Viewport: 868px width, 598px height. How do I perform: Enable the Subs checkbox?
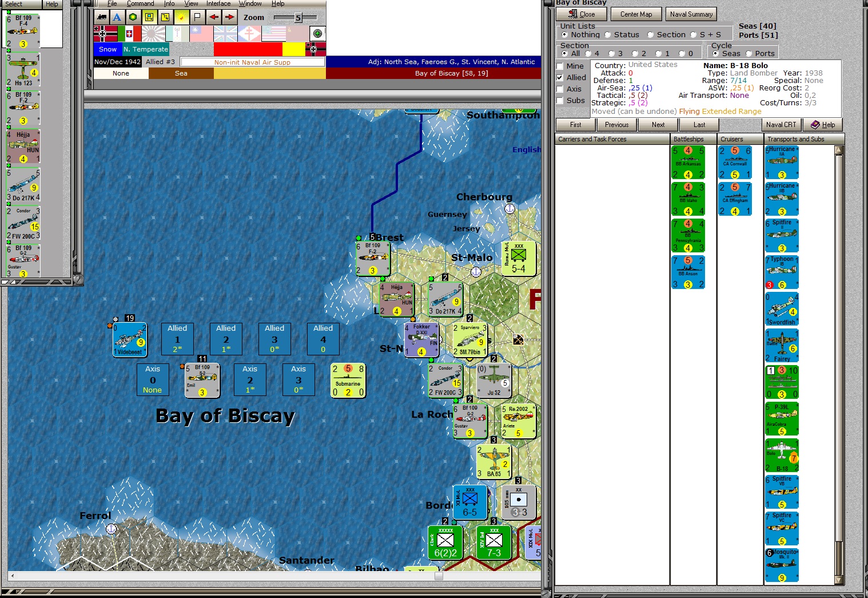point(560,101)
